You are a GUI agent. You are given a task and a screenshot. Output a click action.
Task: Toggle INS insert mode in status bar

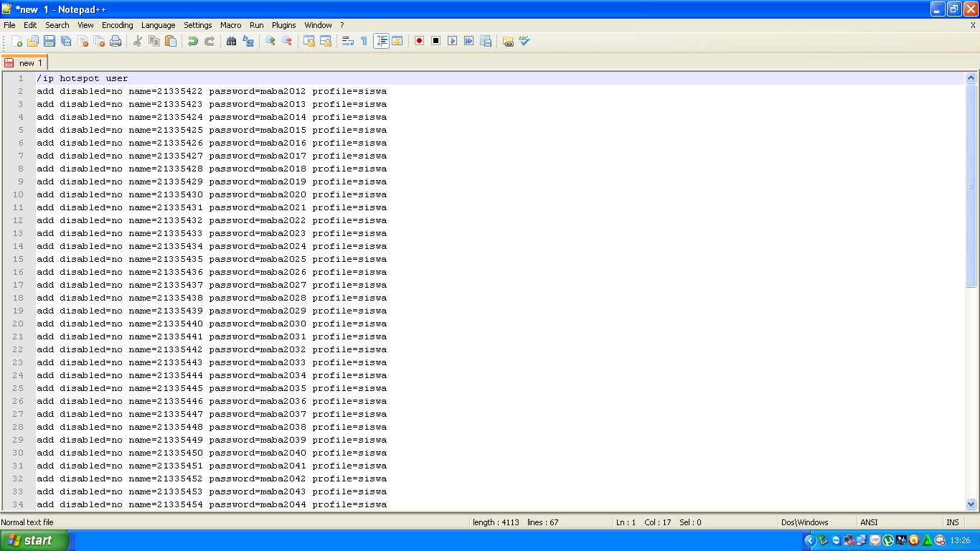click(953, 522)
